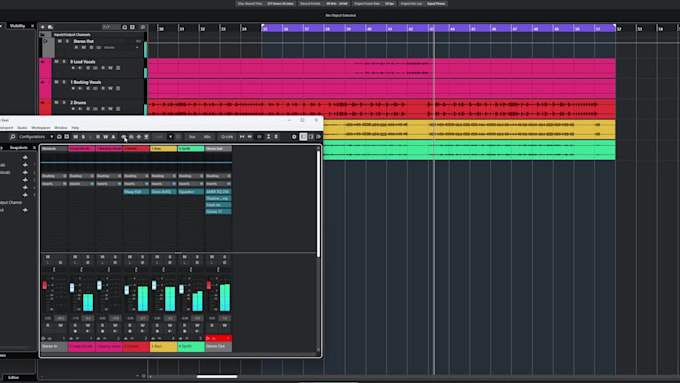Click the MixConsole global Write W icon
The height and width of the screenshot is (383, 680).
(105, 137)
